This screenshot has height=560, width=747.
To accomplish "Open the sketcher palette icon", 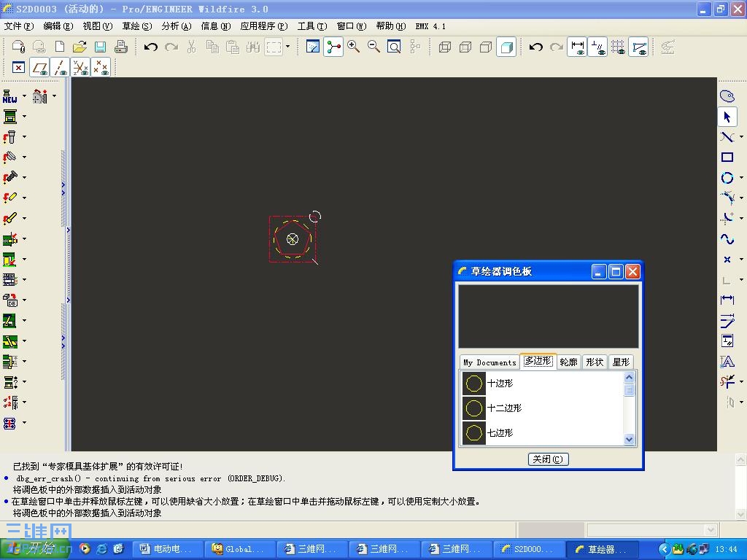I will tap(727, 96).
